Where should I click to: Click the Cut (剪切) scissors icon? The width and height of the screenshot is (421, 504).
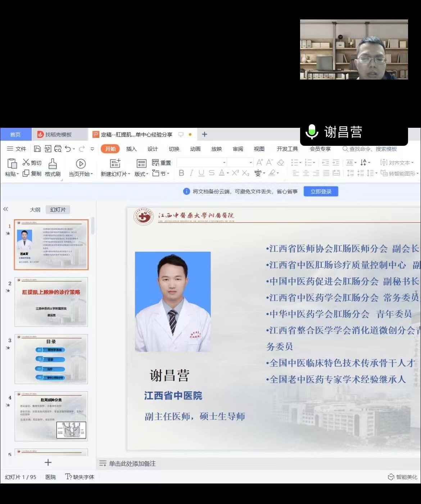pos(26,162)
